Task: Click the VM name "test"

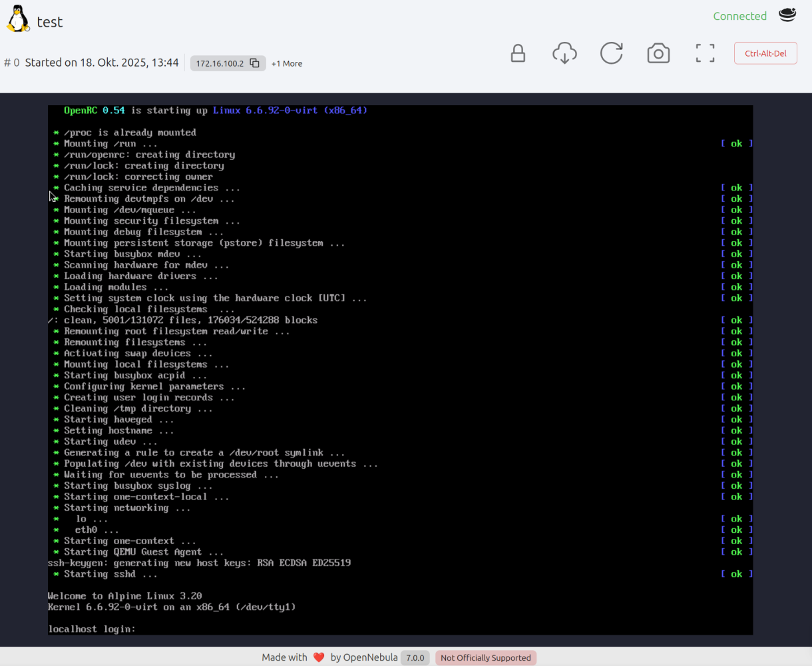Action: coord(50,22)
